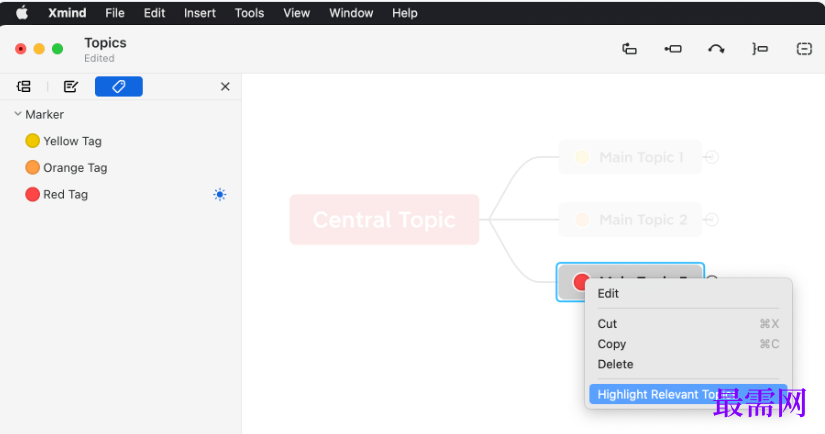Open the Notes panel icon
The image size is (825, 434).
pos(70,87)
